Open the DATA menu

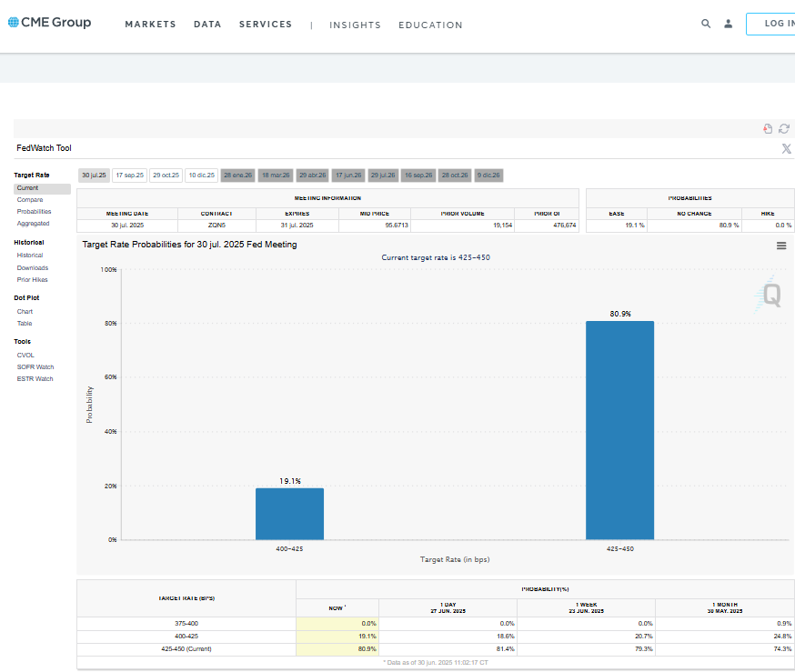pyautogui.click(x=207, y=25)
